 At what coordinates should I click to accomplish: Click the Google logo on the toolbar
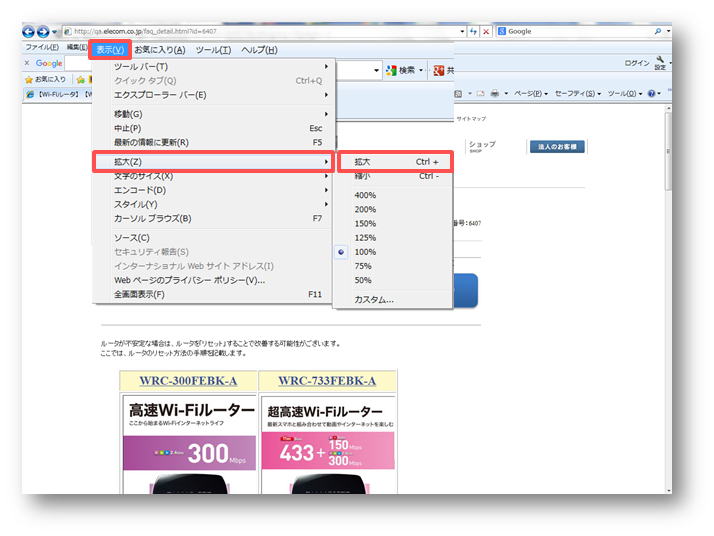pos(49,63)
